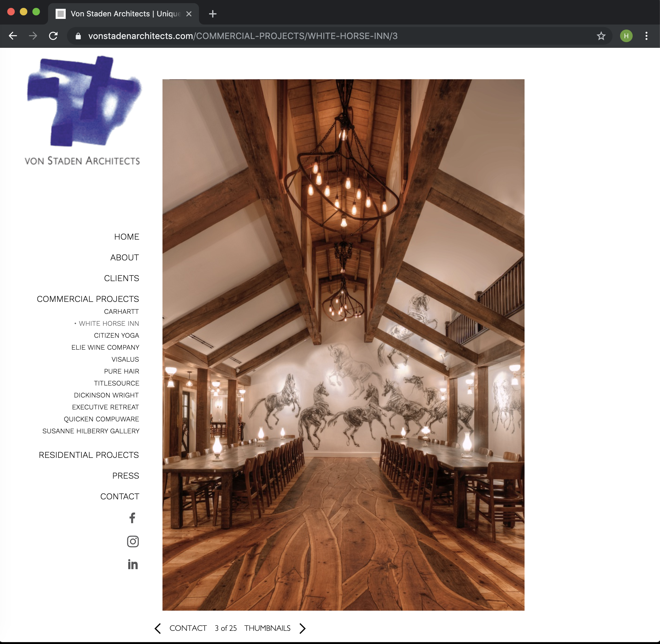Open a new browser tab

213,14
